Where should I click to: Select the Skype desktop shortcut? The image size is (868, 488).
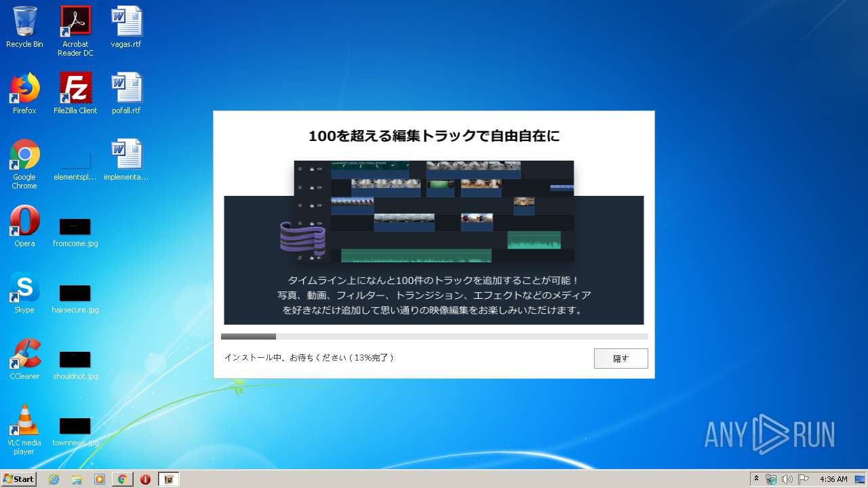24,293
